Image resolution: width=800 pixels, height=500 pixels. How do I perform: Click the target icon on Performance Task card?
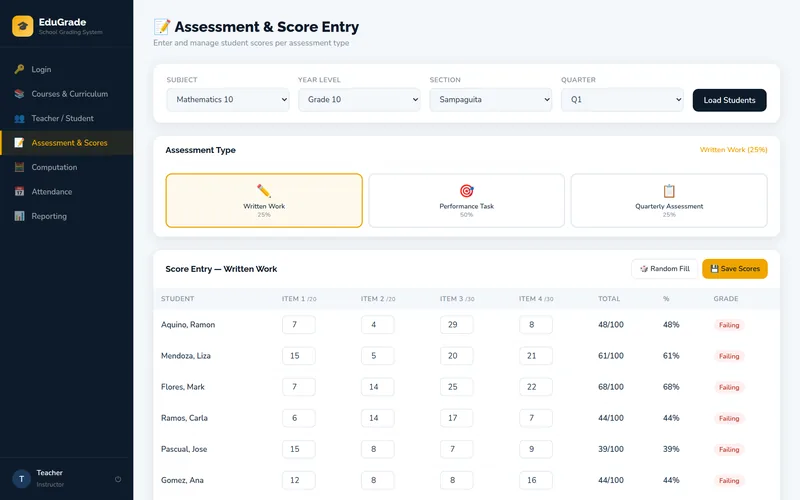[x=466, y=191]
